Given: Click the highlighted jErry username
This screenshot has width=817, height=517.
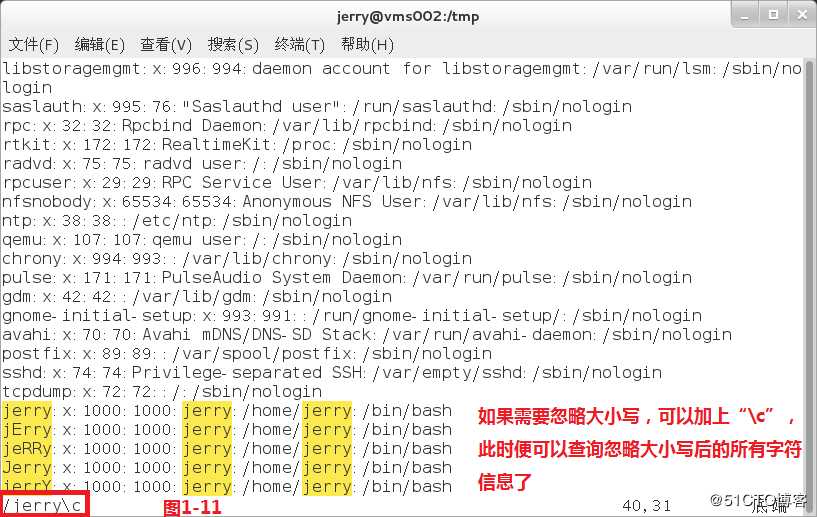Looking at the screenshot, I should click(27, 430).
